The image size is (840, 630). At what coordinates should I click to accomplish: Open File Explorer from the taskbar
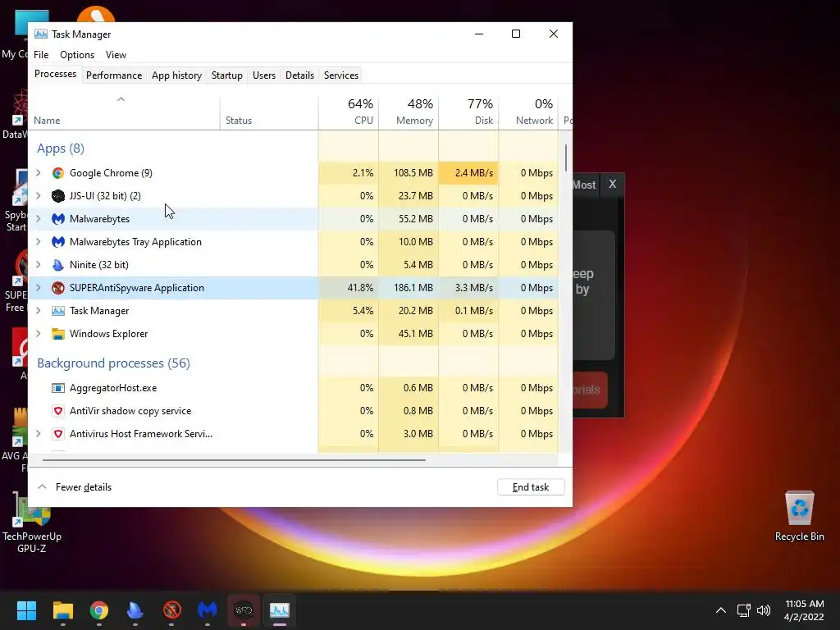pyautogui.click(x=62, y=610)
